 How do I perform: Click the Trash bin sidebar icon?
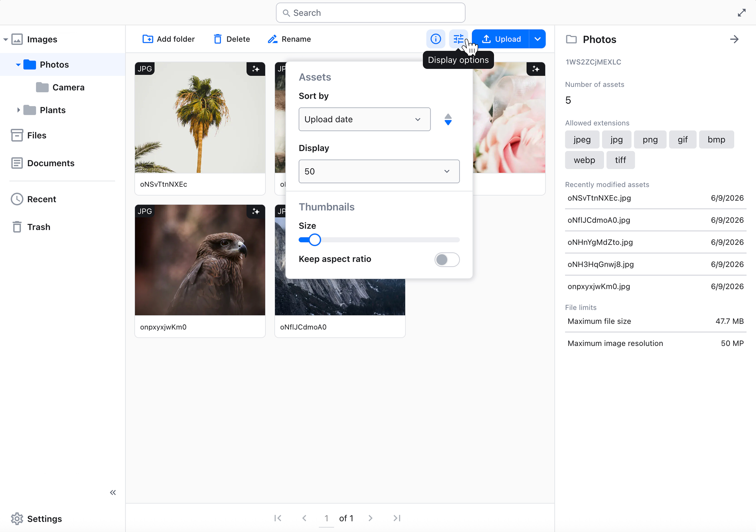tap(17, 227)
